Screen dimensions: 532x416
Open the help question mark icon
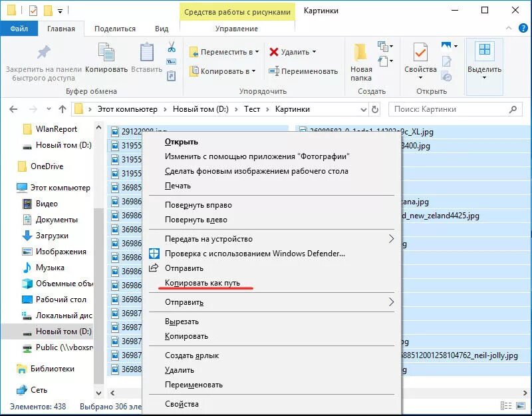coord(523,28)
